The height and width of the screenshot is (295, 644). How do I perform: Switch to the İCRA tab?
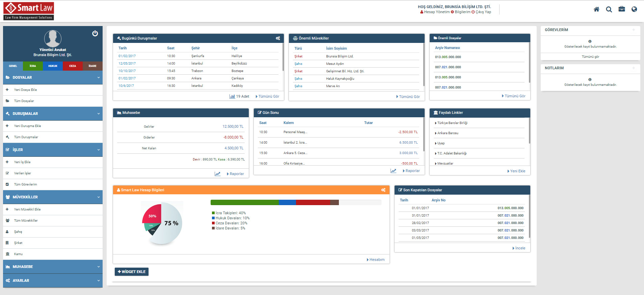pyautogui.click(x=33, y=66)
